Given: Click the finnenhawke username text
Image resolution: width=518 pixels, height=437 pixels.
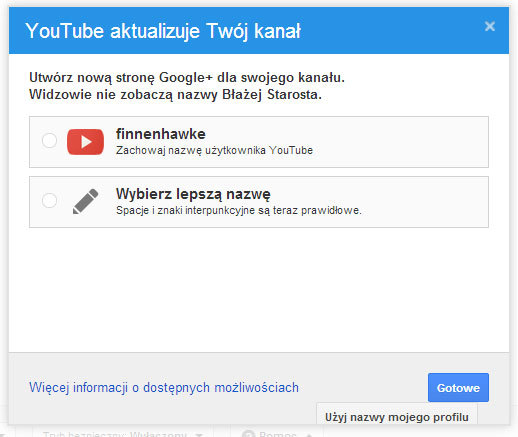Looking at the screenshot, I should 161,134.
